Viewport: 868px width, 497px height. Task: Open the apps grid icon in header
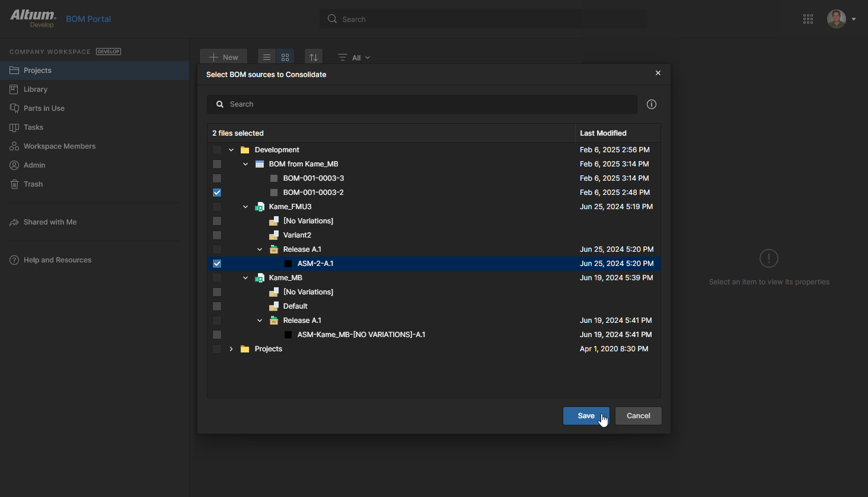(808, 19)
